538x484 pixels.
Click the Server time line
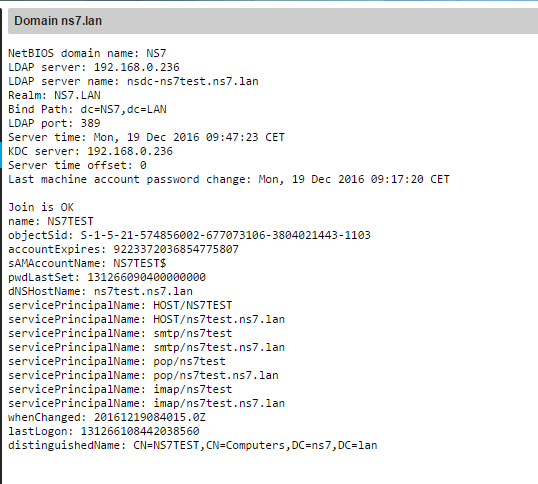point(146,137)
